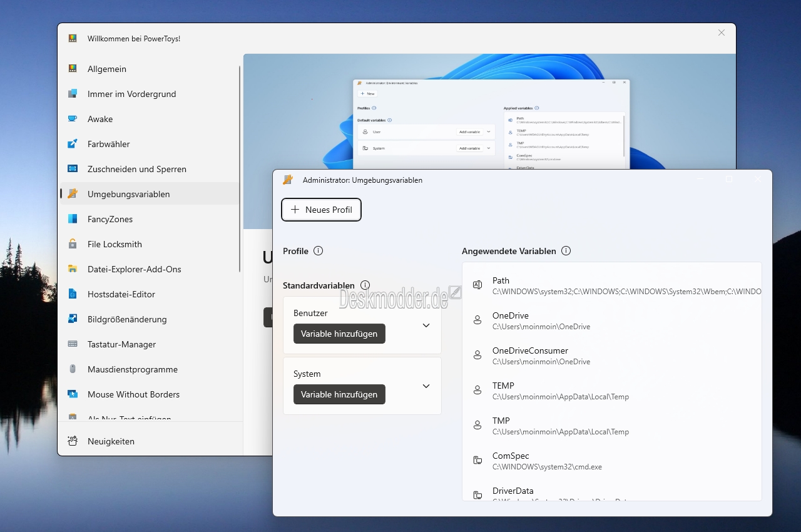
Task: Select Mausdienstprogramme in sidebar
Action: [x=150, y=369]
